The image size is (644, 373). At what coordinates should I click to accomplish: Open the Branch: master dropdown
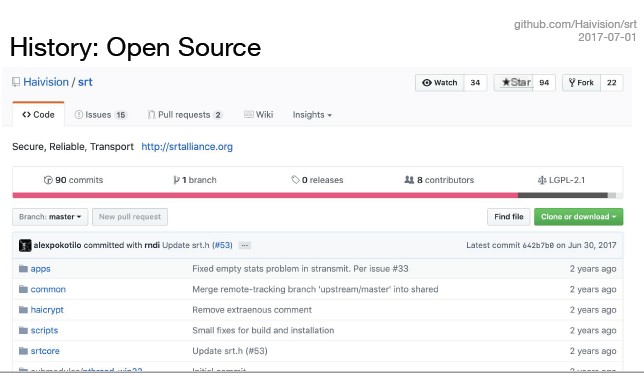(50, 217)
